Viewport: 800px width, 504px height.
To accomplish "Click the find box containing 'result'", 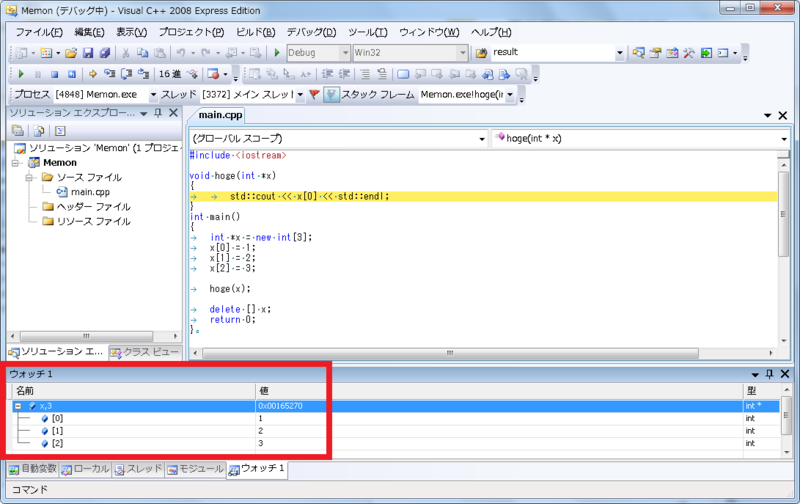I will tap(553, 53).
